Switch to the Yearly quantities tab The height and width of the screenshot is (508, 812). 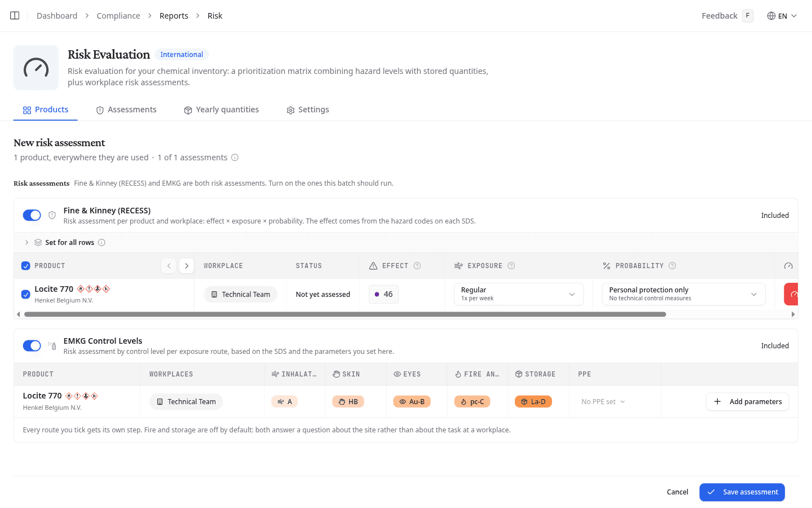222,110
